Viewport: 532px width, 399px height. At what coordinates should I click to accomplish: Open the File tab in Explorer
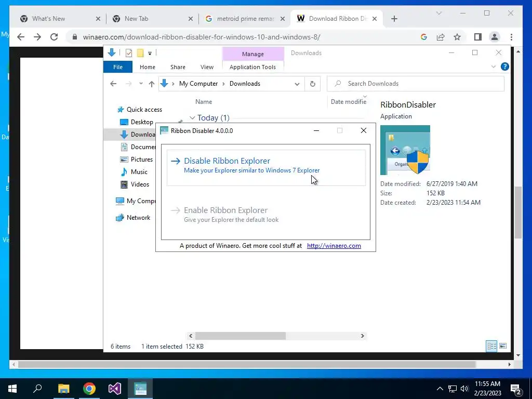118,67
